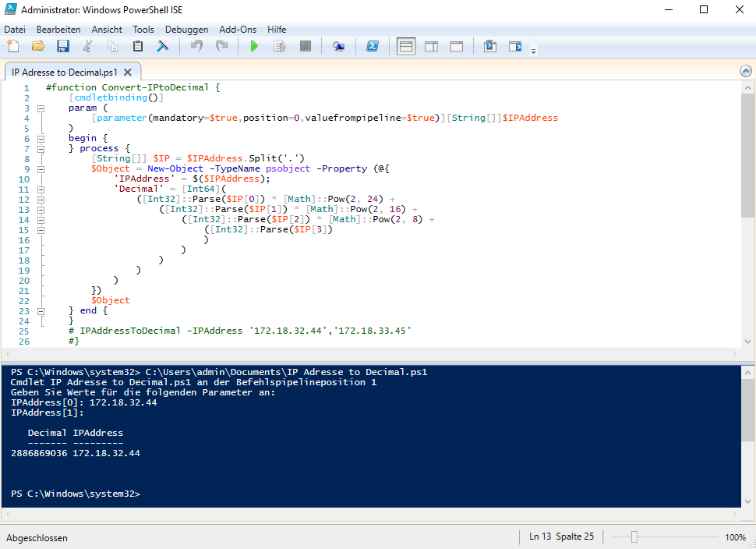
Task: Open the Add-Ons menu
Action: (x=238, y=29)
